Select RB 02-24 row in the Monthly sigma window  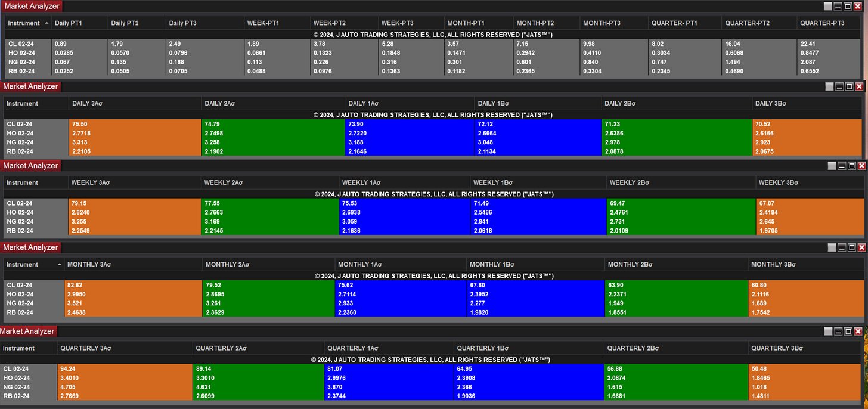click(433, 312)
